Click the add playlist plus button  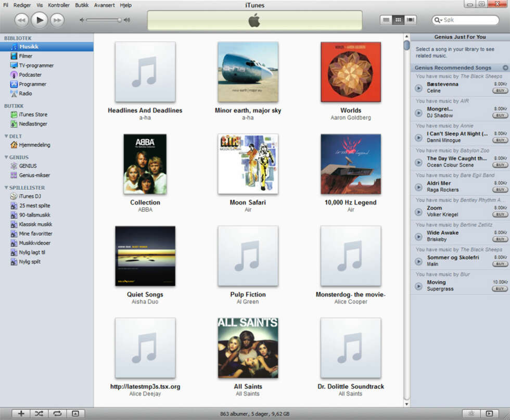click(x=21, y=413)
